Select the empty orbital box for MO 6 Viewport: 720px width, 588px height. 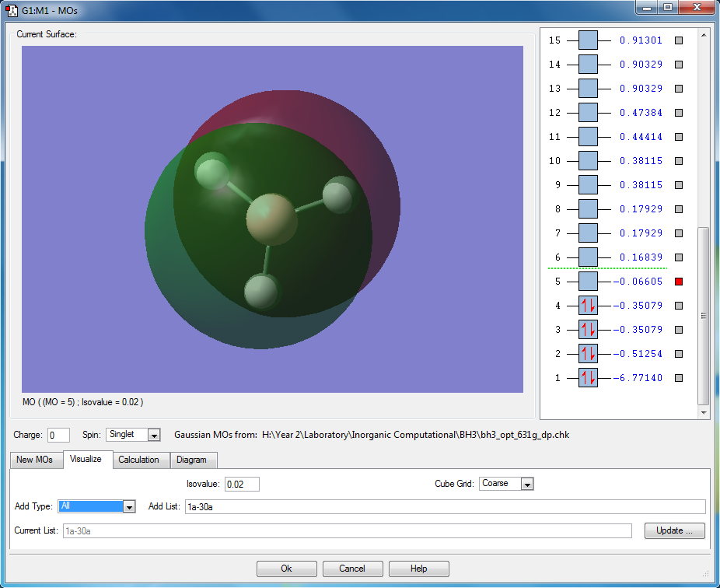[x=588, y=257]
